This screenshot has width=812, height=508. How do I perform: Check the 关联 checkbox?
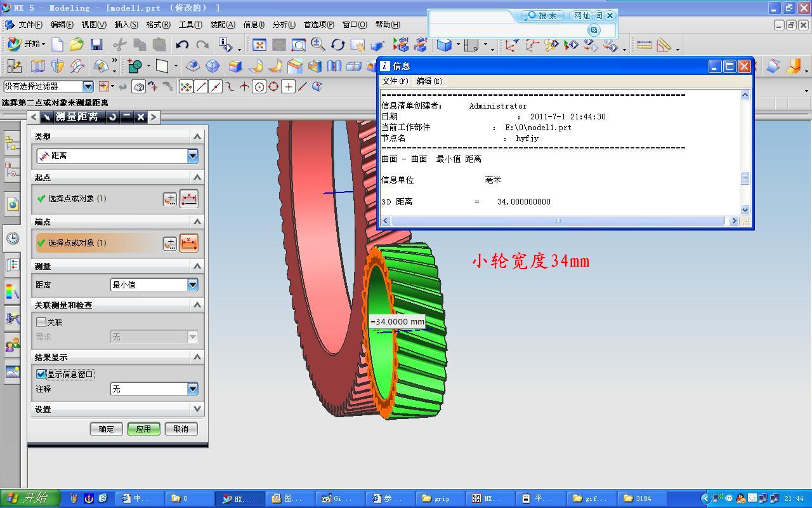[42, 322]
